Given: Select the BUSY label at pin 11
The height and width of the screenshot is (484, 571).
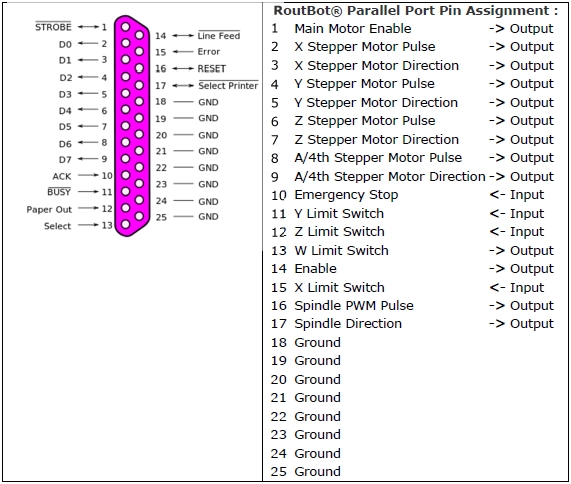Looking at the screenshot, I should (x=59, y=192).
